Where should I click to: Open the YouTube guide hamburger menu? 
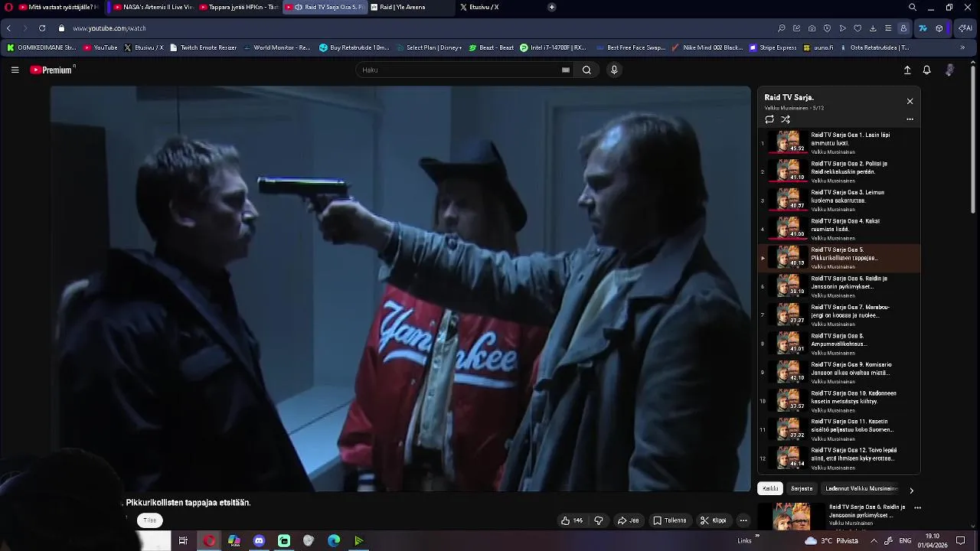(x=15, y=70)
